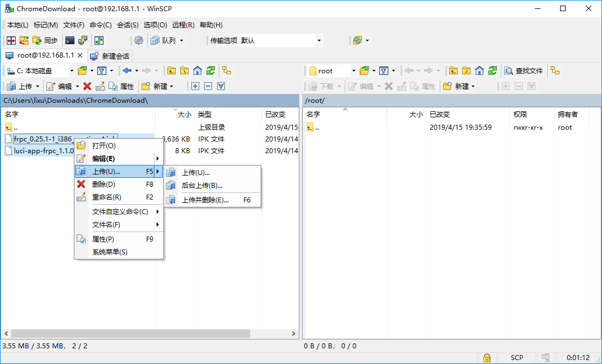The width and height of the screenshot is (602, 364).
Task: Click the local toolbar rename icon
Action: [100, 86]
